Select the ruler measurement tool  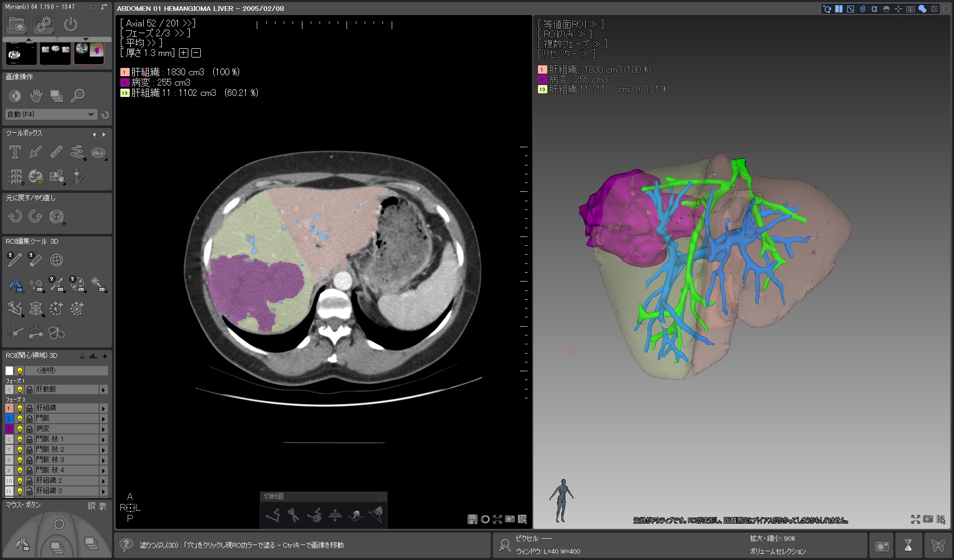click(x=56, y=152)
